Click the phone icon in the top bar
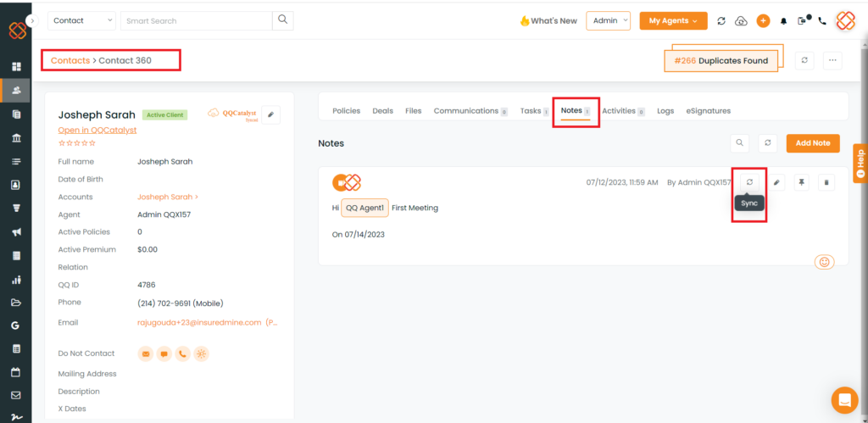Viewport: 868px width, 423px height. [x=822, y=21]
